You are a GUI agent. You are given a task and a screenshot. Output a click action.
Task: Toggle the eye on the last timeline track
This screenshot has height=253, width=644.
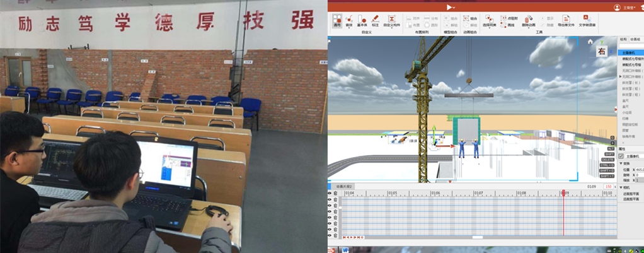click(x=330, y=235)
